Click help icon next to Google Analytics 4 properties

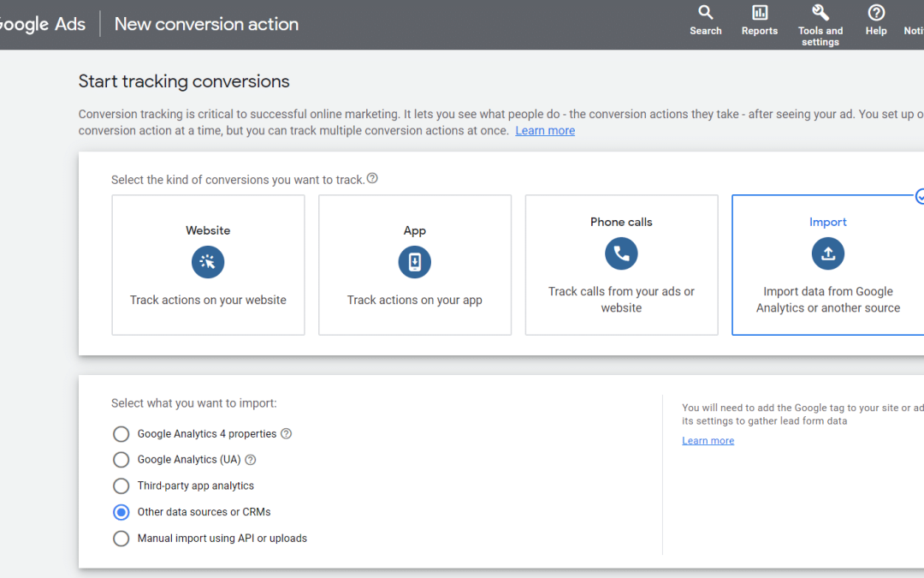(286, 433)
